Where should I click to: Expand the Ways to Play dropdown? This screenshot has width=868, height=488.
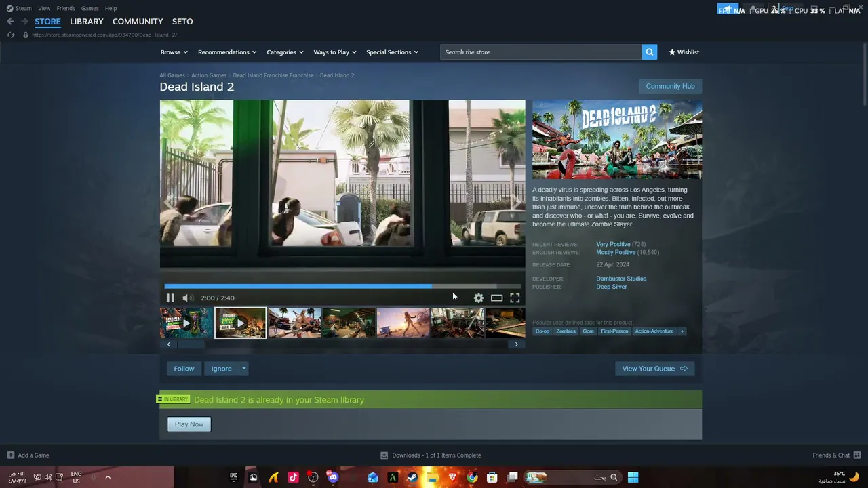pos(335,52)
